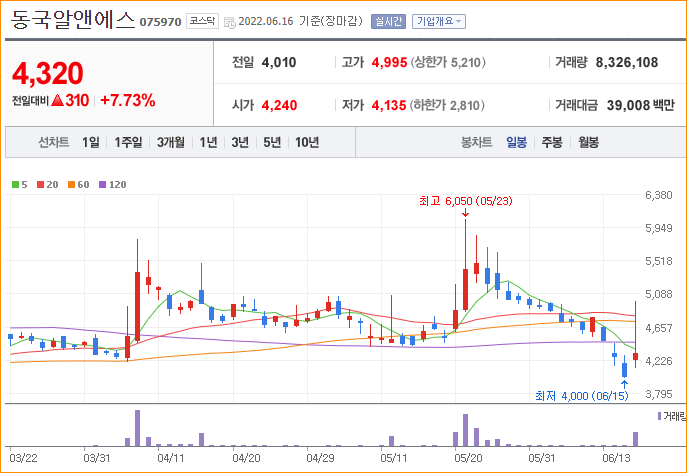The image size is (687, 473).
Task: Switch to the 월봉 monthly candle chart
Action: coord(588,142)
